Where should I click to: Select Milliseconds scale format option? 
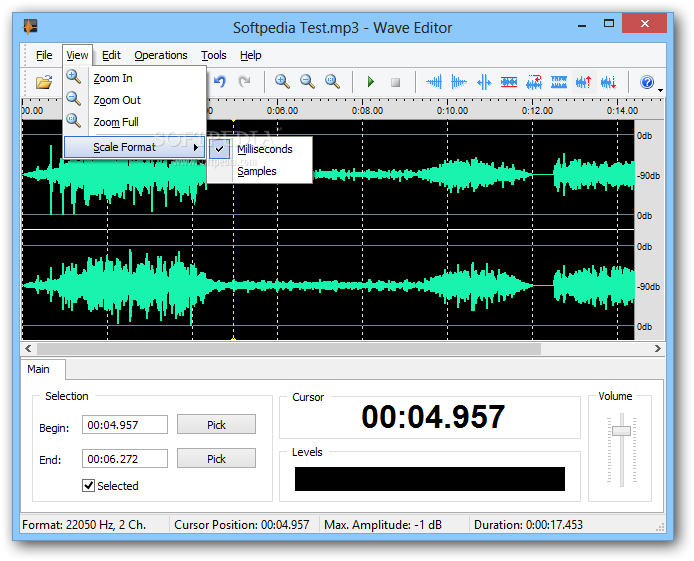click(264, 149)
